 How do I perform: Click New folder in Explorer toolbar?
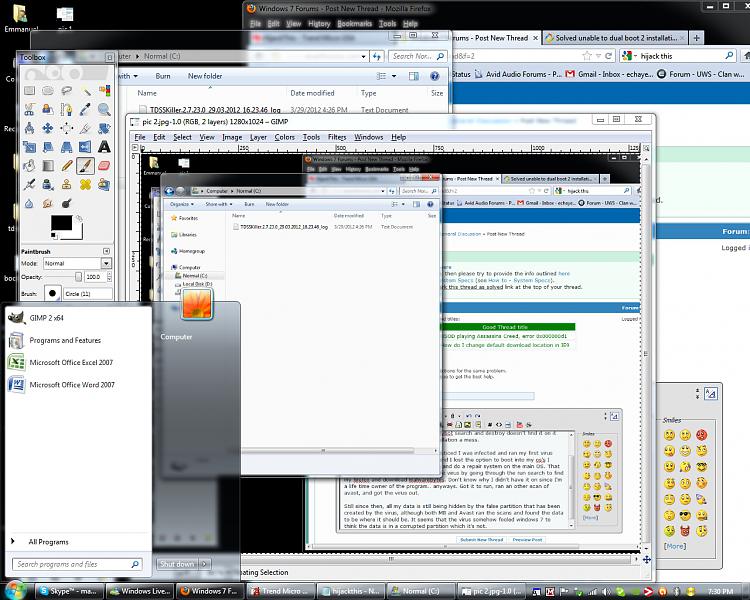205,76
